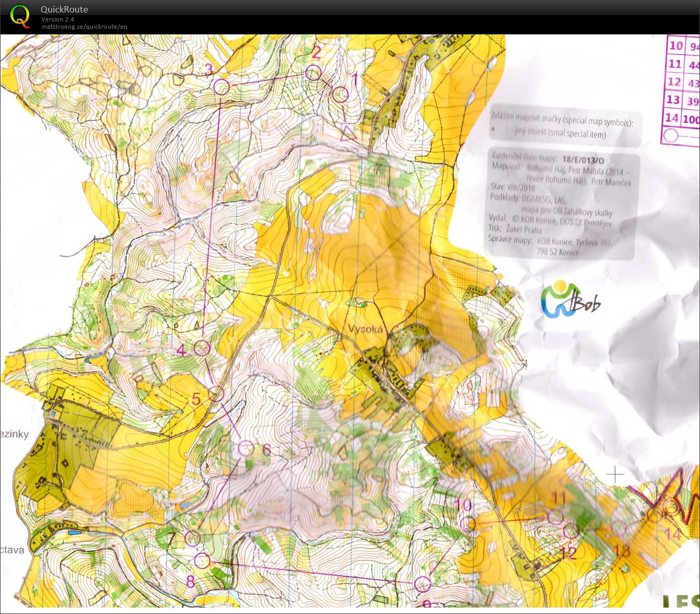Image resolution: width=700 pixels, height=614 pixels.
Task: Click control circle number 5
Action: click(x=216, y=394)
